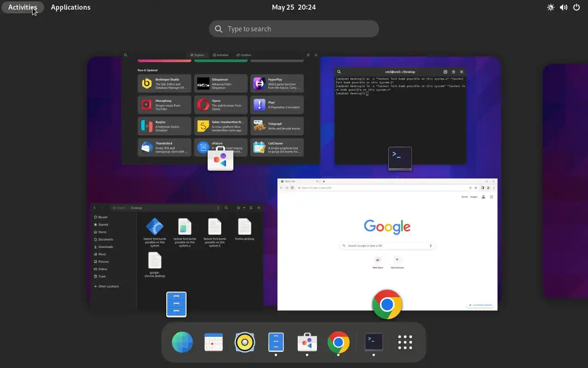Open the Opera app card

(x=220, y=105)
